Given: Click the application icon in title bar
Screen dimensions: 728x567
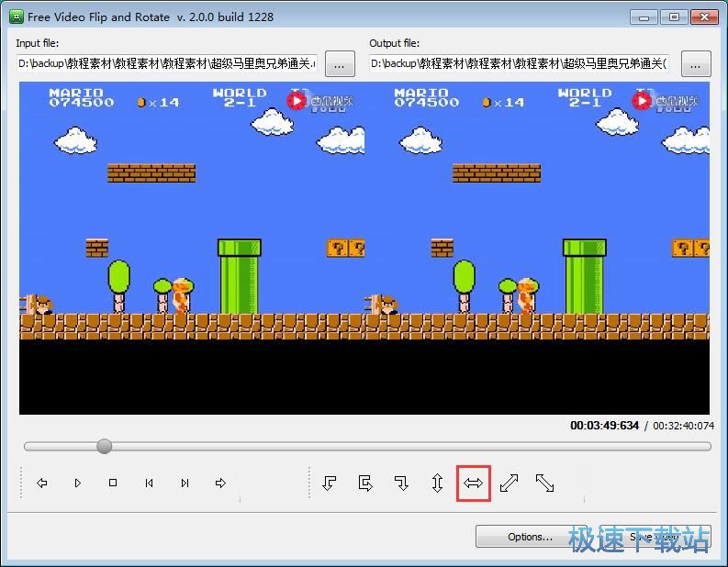Looking at the screenshot, I should pos(17,17).
